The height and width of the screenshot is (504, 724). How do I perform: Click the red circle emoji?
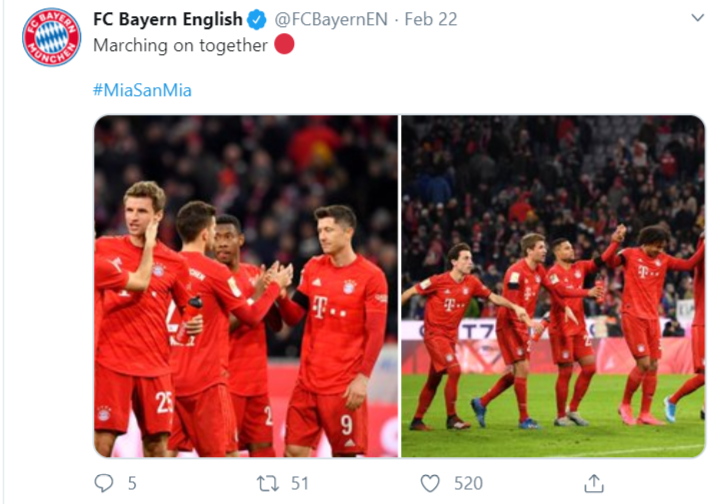[284, 44]
